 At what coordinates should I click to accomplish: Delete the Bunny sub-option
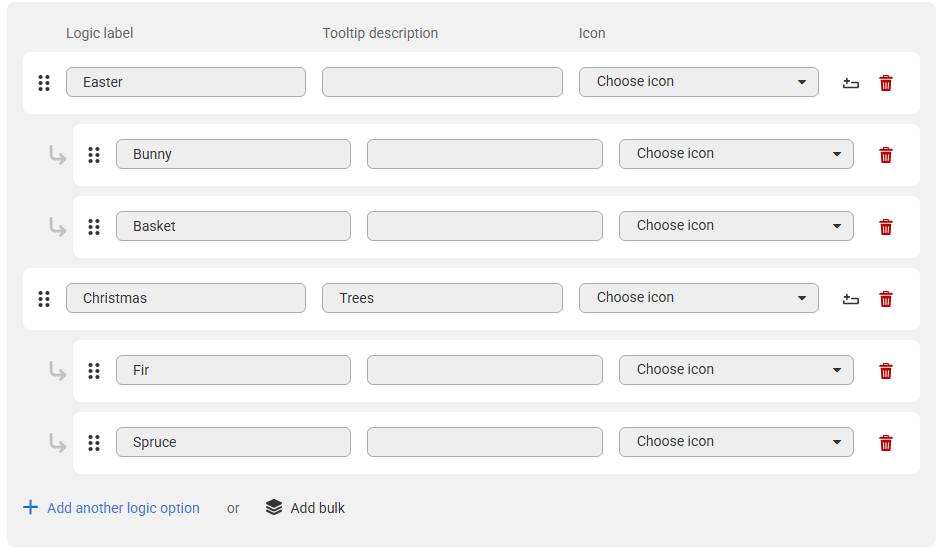click(885, 155)
